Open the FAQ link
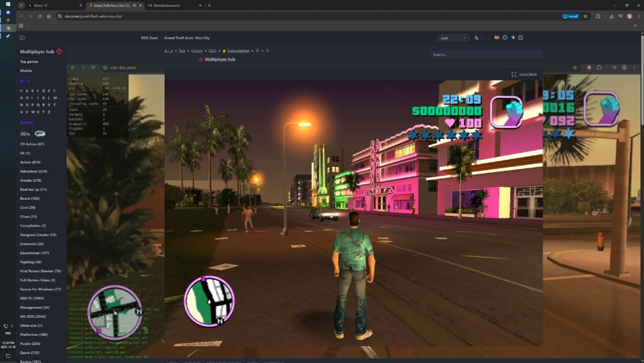Image resolution: width=644 pixels, height=363 pixels. click(213, 51)
